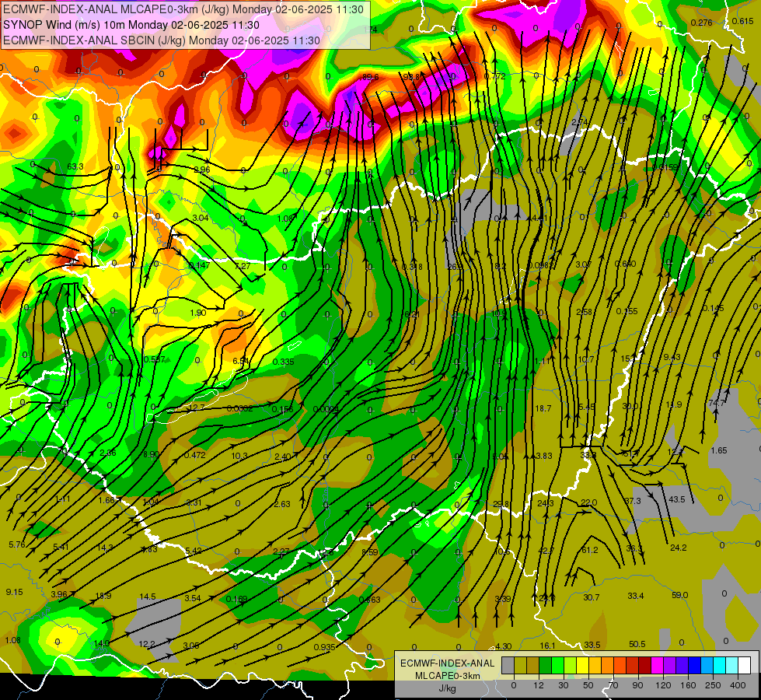Click the legend tick label 50
The image size is (761, 700).
click(588, 685)
